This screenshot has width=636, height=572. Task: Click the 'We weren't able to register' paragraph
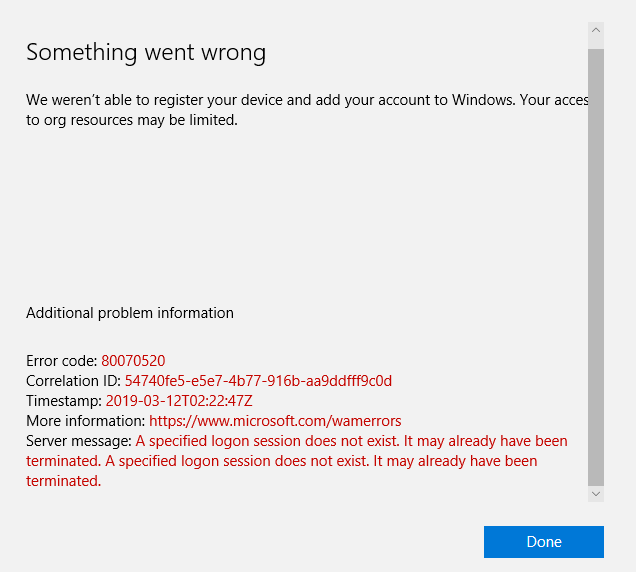coord(300,101)
